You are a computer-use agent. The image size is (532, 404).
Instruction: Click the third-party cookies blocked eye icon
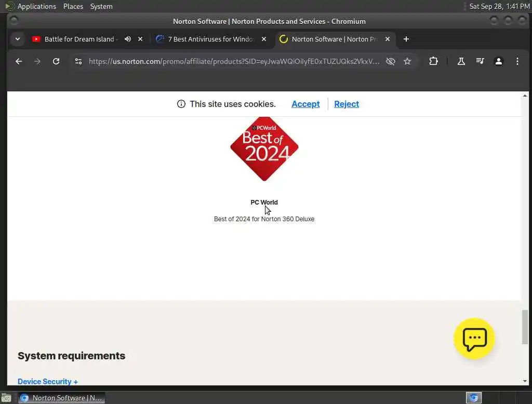391,61
